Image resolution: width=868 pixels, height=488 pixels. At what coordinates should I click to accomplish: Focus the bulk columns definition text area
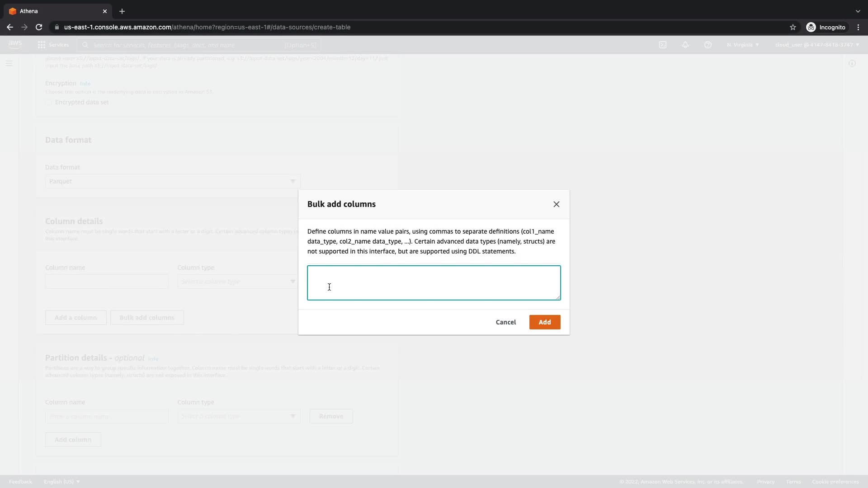point(434,282)
